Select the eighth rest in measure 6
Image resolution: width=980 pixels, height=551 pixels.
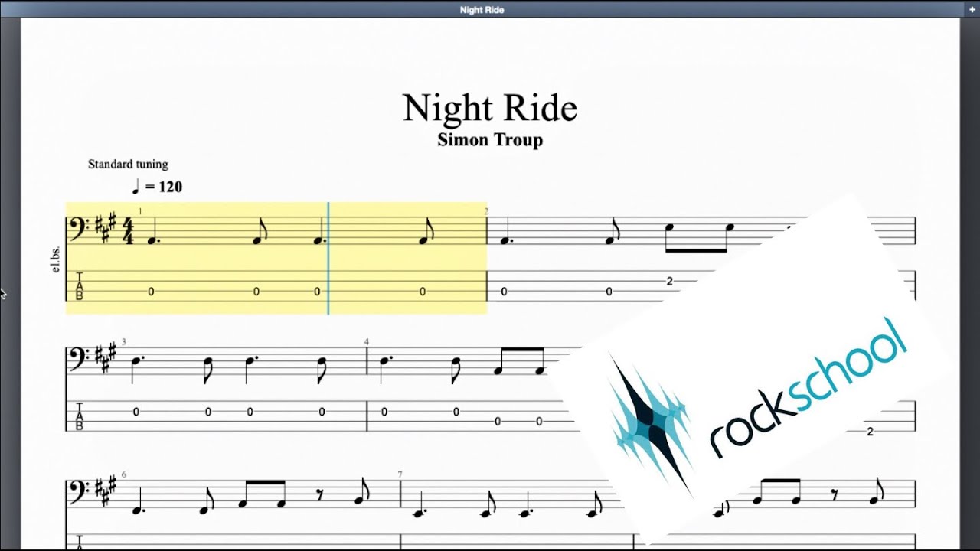(x=320, y=495)
